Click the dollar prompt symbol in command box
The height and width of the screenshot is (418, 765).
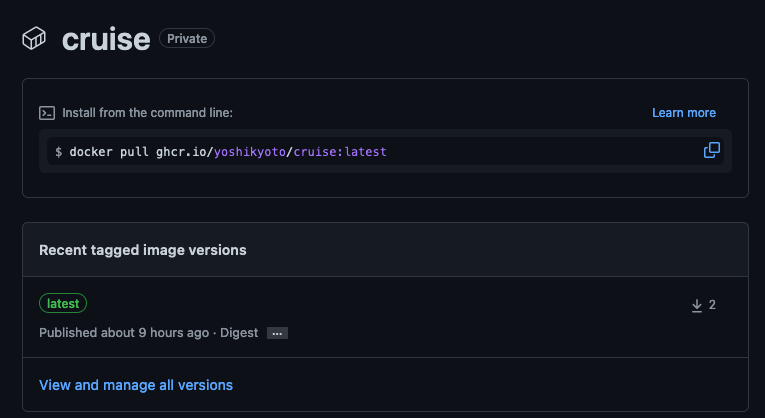coord(59,152)
